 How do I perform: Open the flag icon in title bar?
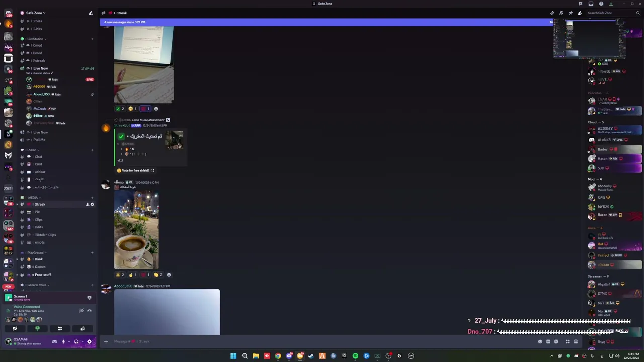[x=580, y=4]
